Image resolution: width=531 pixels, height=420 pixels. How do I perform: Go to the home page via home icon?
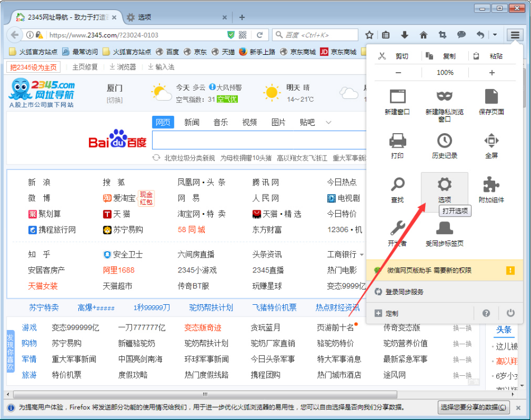[x=424, y=34]
